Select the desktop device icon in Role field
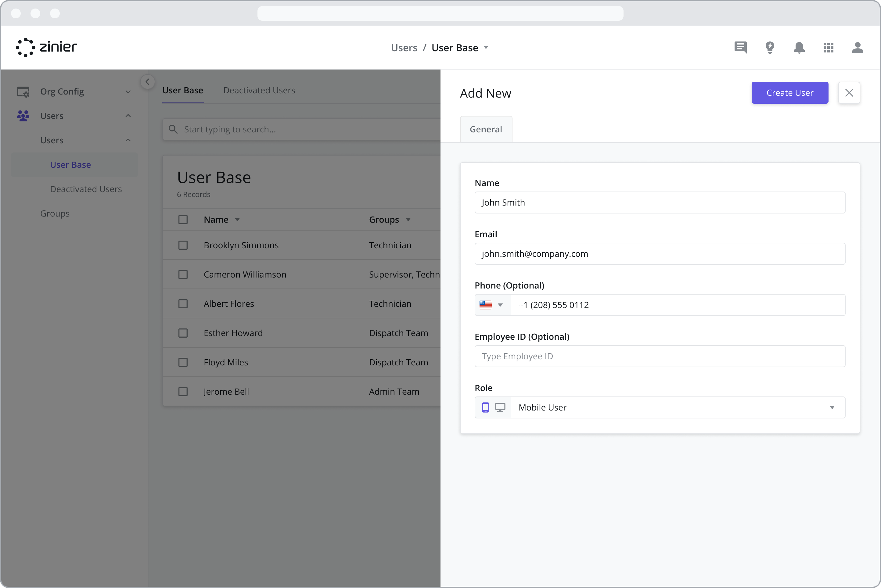This screenshot has height=588, width=881. (501, 407)
